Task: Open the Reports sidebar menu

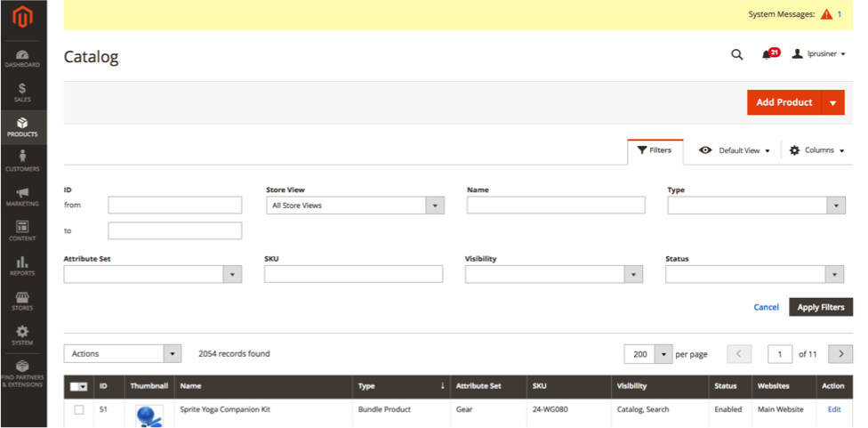Action: coord(23,266)
